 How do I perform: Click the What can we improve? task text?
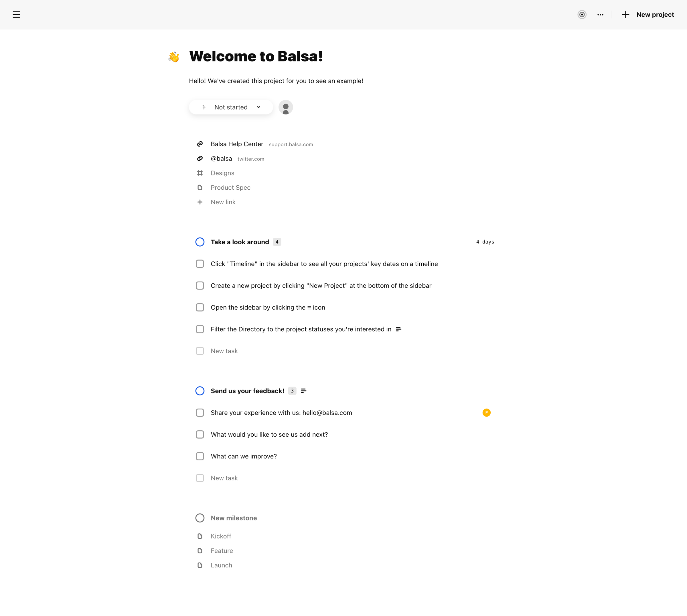click(x=243, y=456)
